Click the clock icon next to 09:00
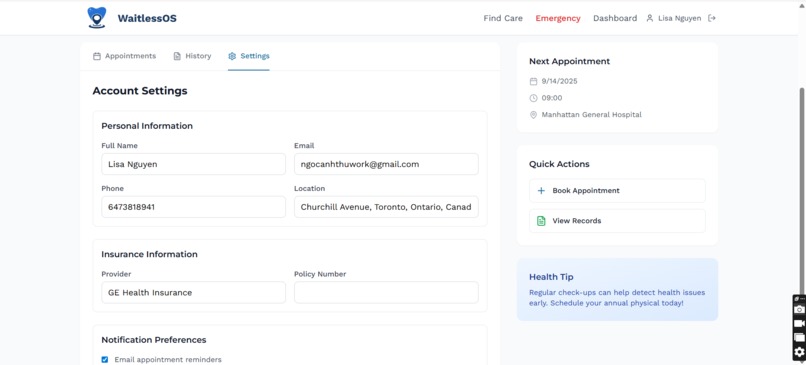 pyautogui.click(x=533, y=98)
